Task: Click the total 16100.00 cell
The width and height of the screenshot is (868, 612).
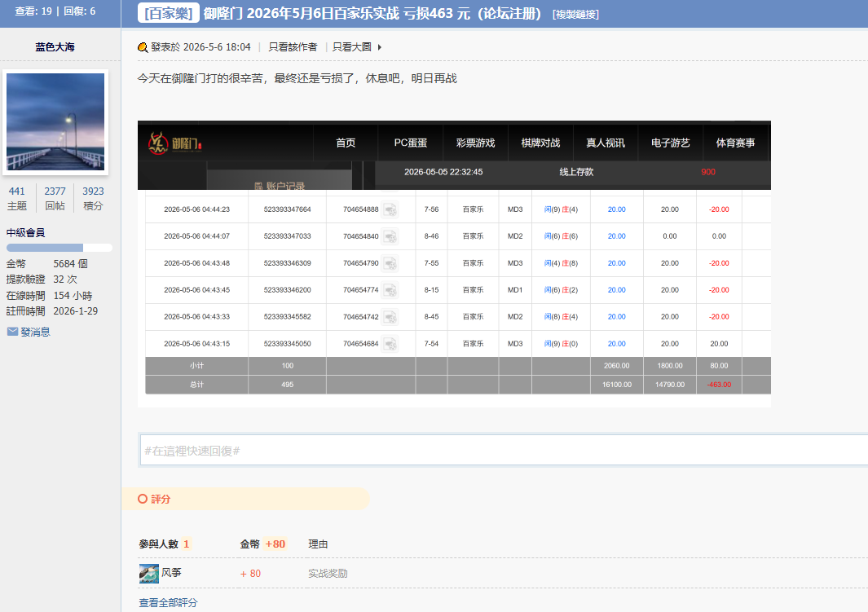Action: pos(617,385)
